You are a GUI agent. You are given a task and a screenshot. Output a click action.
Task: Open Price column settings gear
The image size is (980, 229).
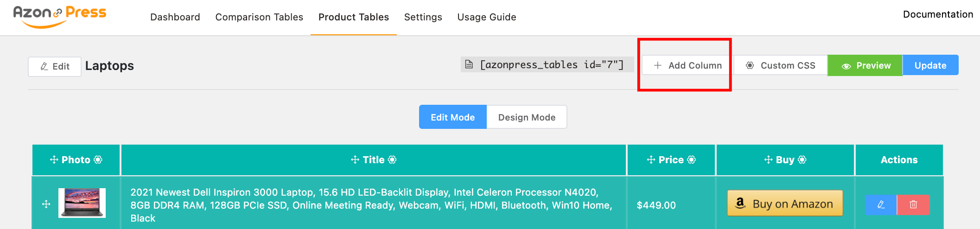[691, 160]
